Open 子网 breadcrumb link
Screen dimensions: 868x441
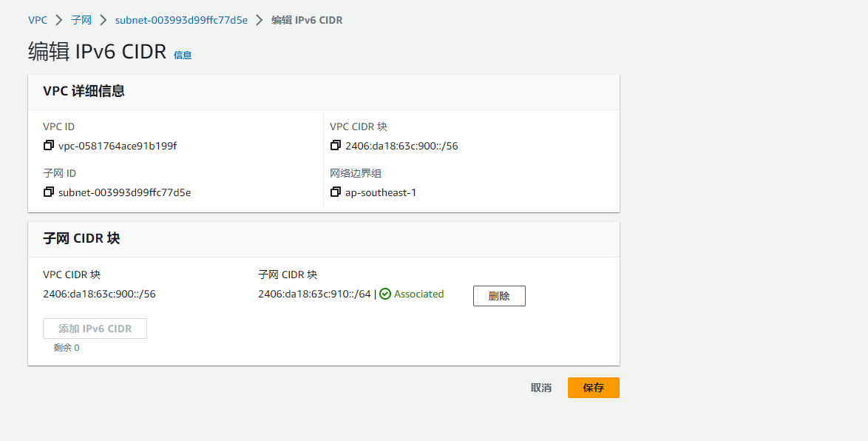click(x=81, y=20)
